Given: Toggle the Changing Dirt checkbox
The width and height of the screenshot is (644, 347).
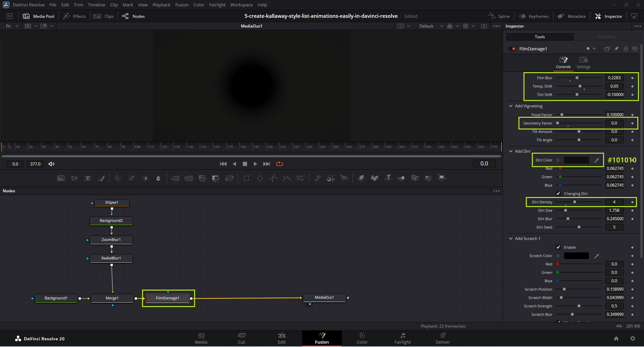Looking at the screenshot, I should (x=558, y=194).
